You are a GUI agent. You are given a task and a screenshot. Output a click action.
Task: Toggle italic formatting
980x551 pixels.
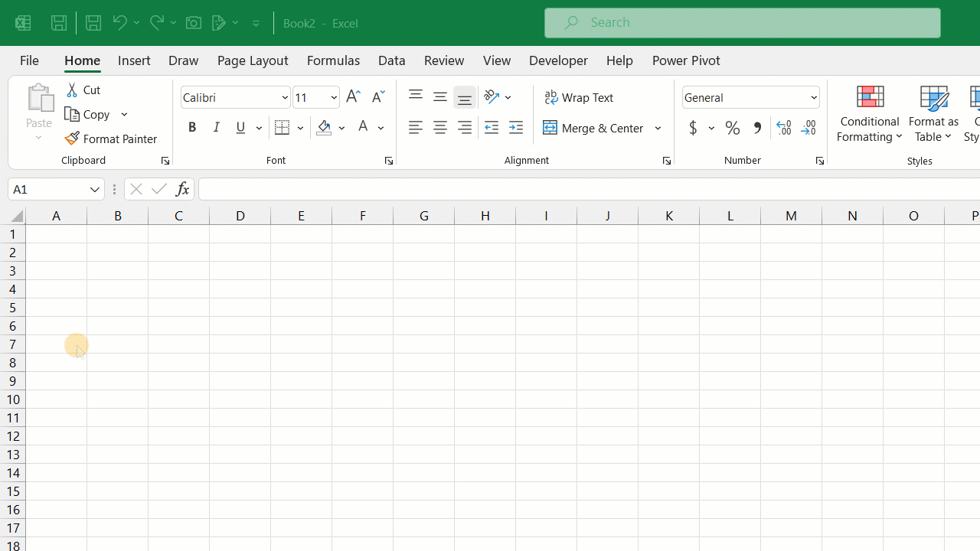[x=217, y=127]
